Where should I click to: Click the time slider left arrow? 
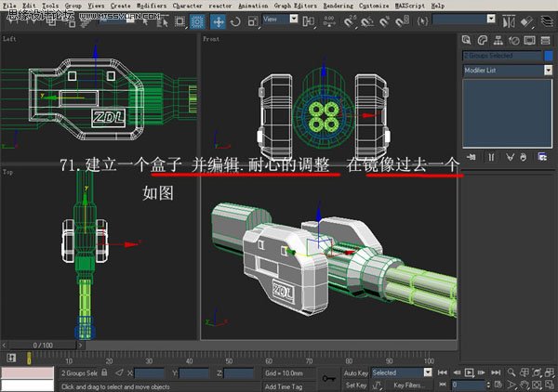tap(4, 345)
